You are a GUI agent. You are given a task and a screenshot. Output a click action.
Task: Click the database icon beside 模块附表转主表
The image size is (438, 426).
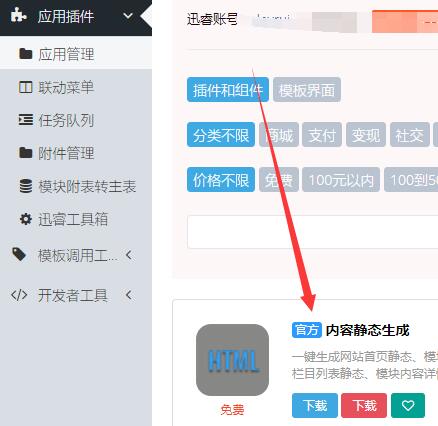[26, 186]
